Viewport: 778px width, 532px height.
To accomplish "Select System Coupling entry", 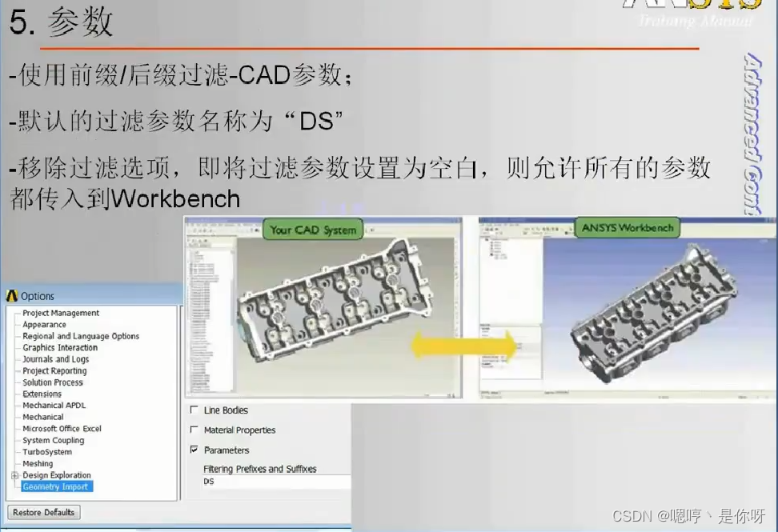I will pos(54,440).
